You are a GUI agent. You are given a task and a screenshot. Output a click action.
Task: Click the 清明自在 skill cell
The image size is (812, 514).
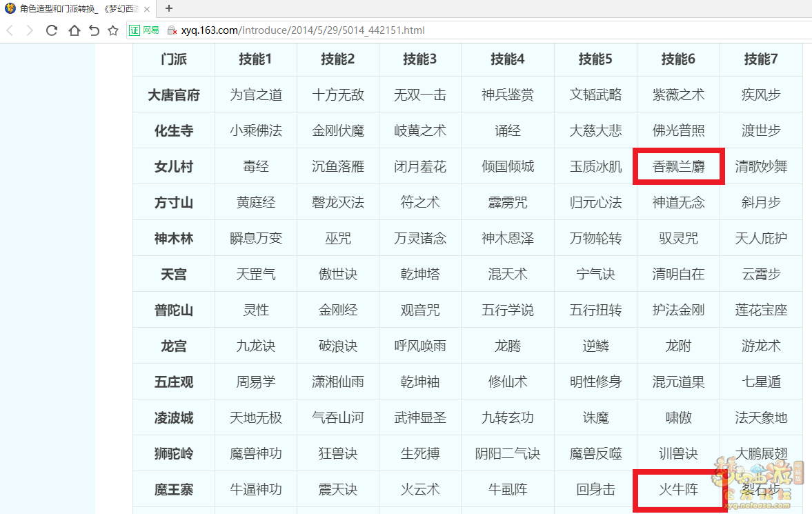coord(678,274)
